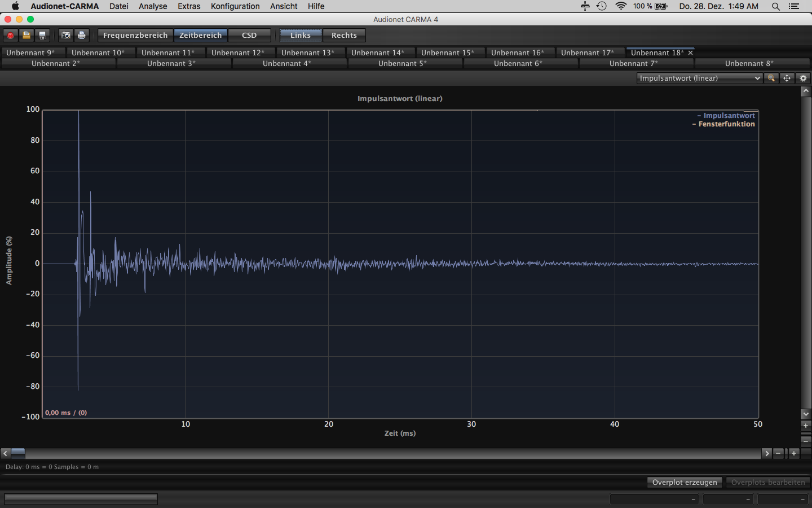The height and width of the screenshot is (508, 812).
Task: Toggle the CSD view mode
Action: coord(249,35)
